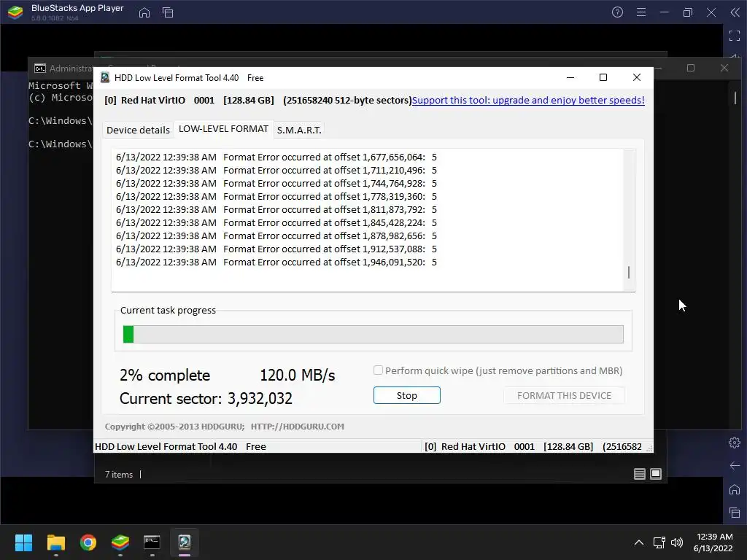This screenshot has height=560, width=747.
Task: Click HDD format tool taskbar icon
Action: [185, 542]
